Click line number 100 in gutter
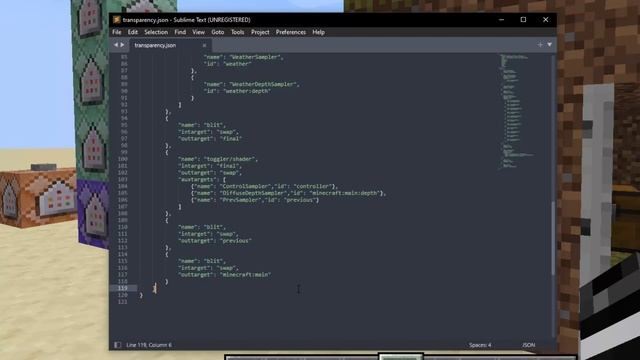The width and height of the screenshot is (640, 360). [x=122, y=159]
